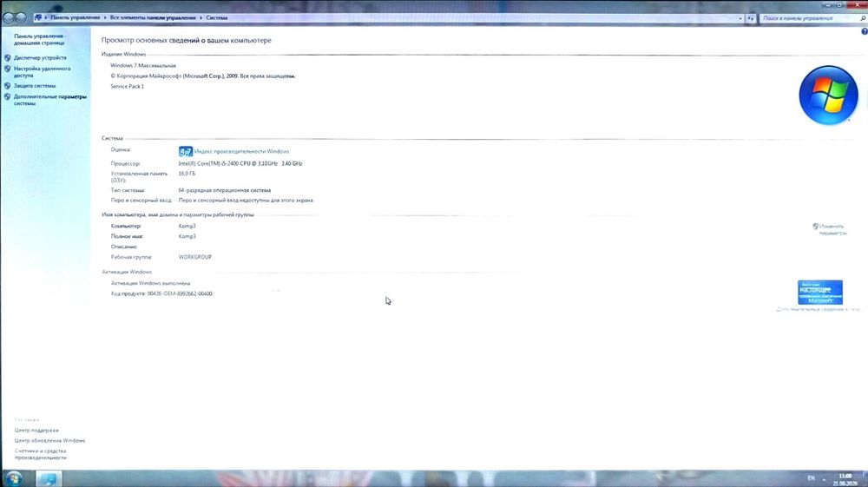Viewport: 868px width, 487px height.
Task: Focus the Поиск в панели управления field
Action: tap(808, 18)
